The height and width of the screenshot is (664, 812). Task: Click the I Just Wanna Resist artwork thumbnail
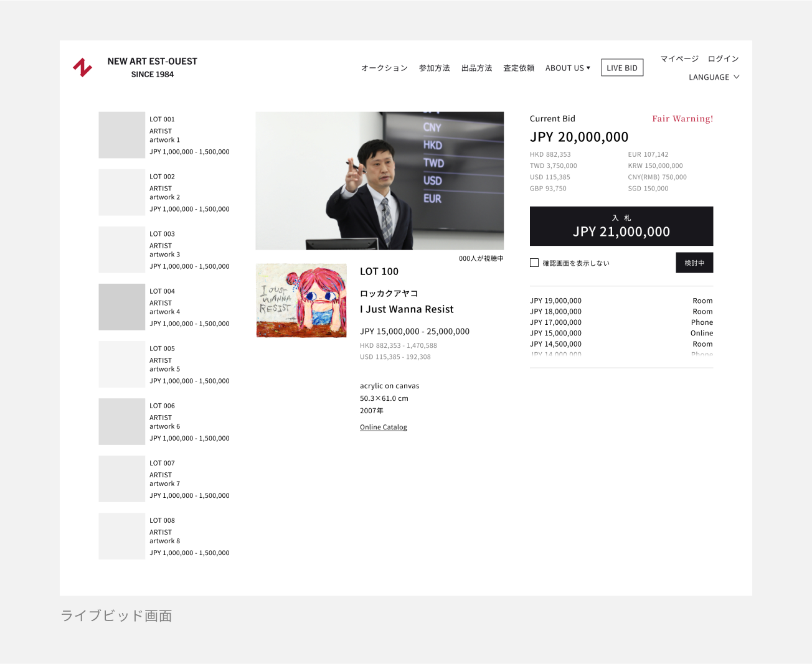point(301,301)
